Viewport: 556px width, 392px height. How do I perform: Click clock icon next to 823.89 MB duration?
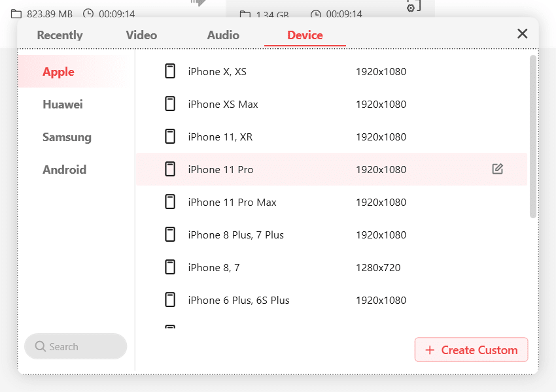pos(88,14)
